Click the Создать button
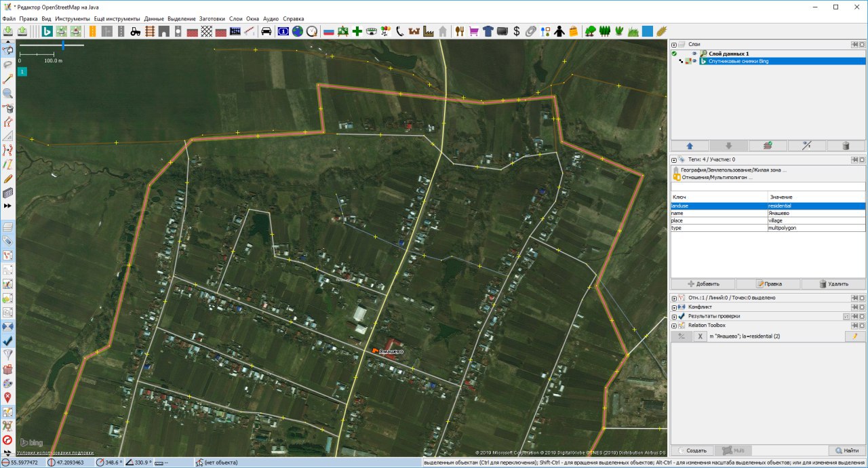Image resolution: width=868 pixels, height=468 pixels. (x=692, y=450)
